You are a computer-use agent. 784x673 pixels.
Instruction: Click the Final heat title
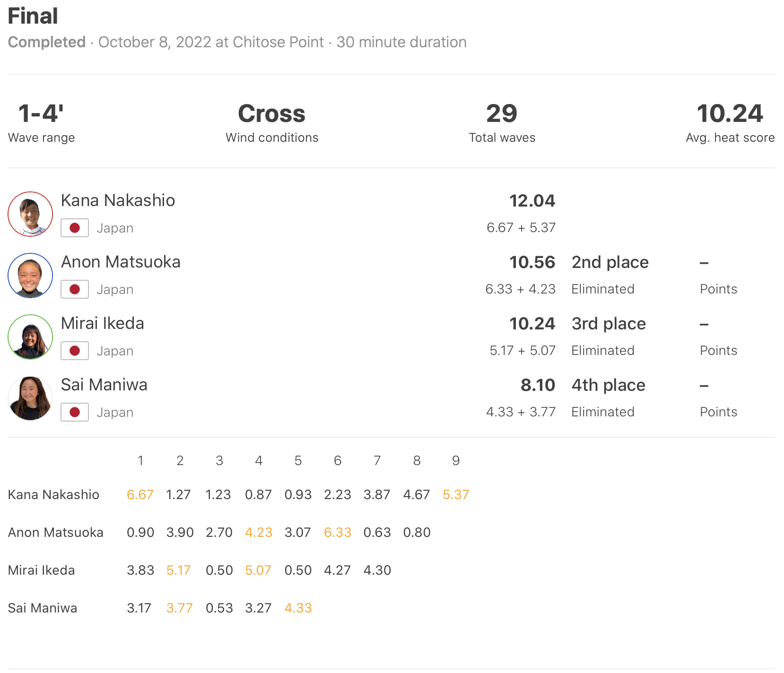(x=33, y=16)
